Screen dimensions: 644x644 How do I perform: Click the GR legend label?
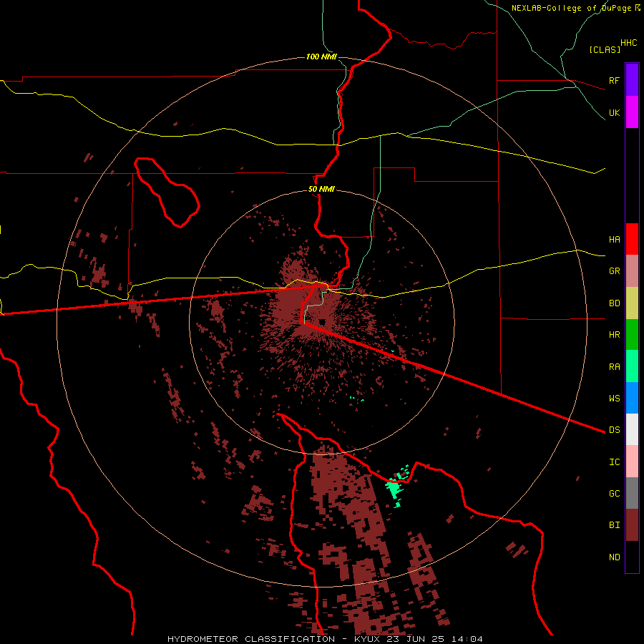(x=614, y=271)
